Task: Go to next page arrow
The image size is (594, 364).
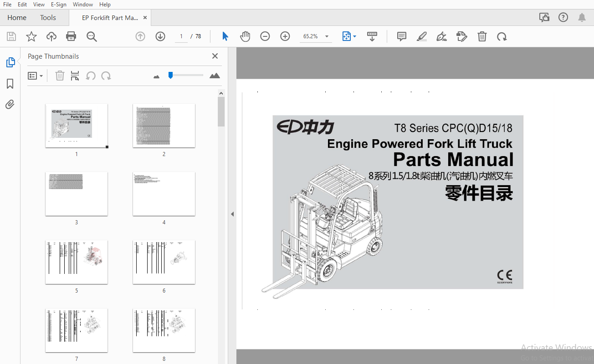Action: coord(160,36)
